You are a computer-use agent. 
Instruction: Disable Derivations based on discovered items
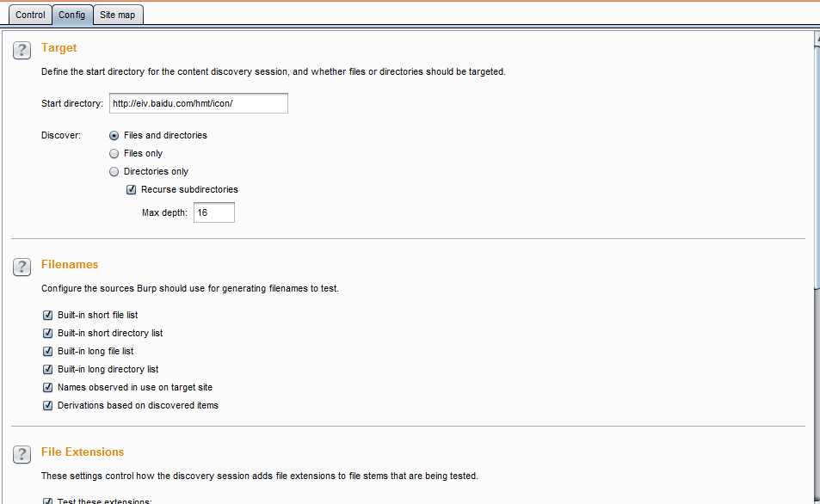tap(47, 405)
